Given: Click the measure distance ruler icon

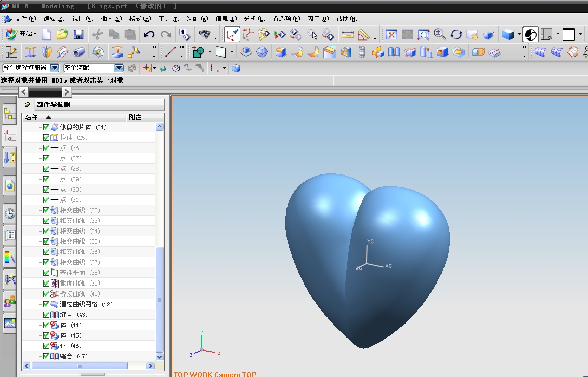Looking at the screenshot, I should pos(347,35).
